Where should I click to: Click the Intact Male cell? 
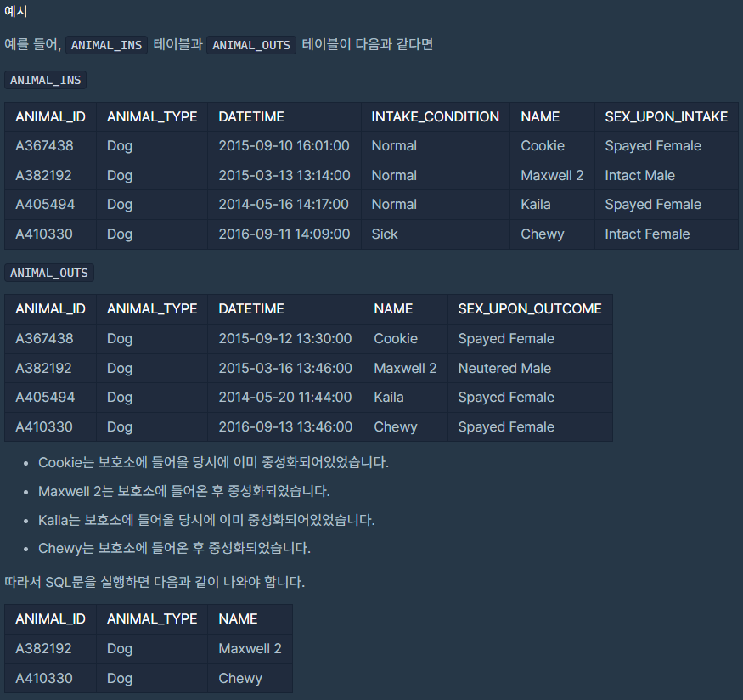639,175
